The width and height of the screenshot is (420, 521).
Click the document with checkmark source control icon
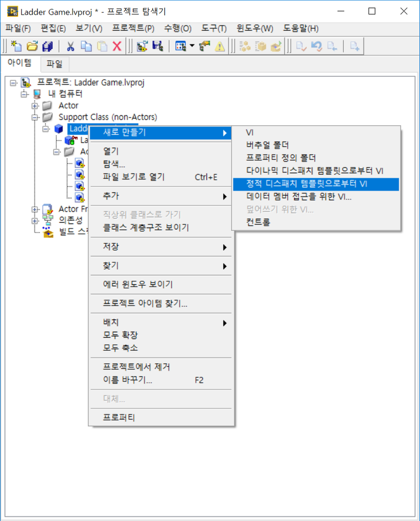click(301, 46)
